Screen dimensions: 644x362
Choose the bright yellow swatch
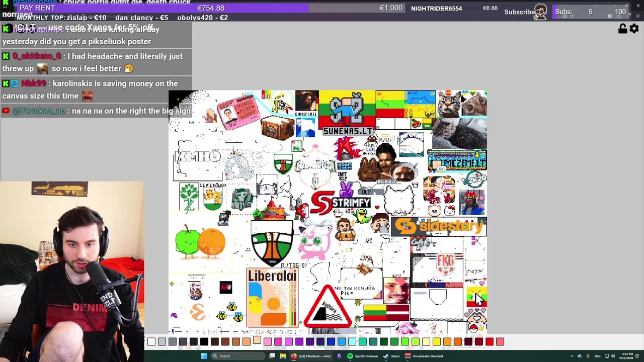pyautogui.click(x=437, y=342)
